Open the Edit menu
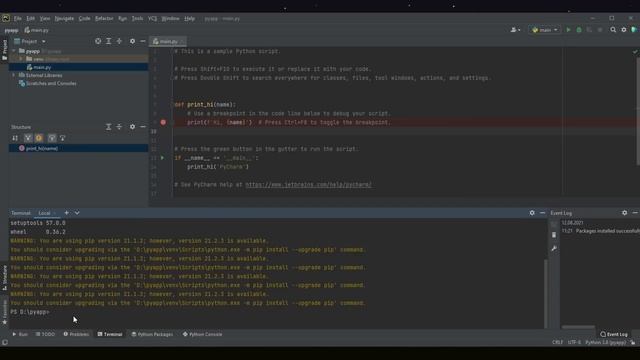Viewport: 640px width, 360px height. pyautogui.click(x=31, y=18)
